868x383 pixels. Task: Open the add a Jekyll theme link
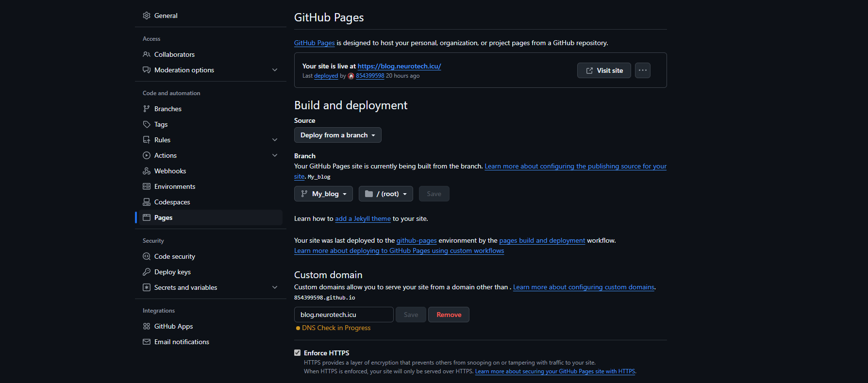[x=363, y=219]
